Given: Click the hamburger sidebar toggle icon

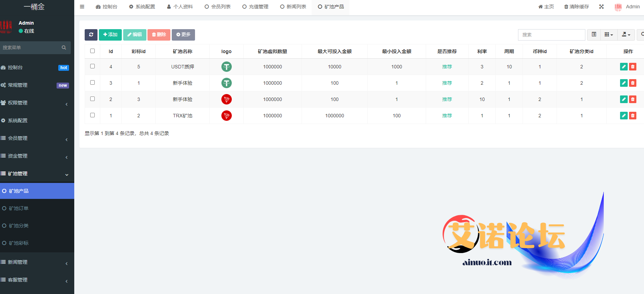Looking at the screenshot, I should coord(82,7).
